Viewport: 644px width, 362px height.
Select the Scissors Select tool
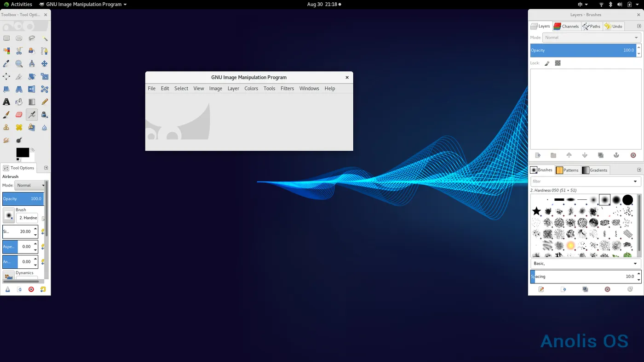[x=19, y=51]
